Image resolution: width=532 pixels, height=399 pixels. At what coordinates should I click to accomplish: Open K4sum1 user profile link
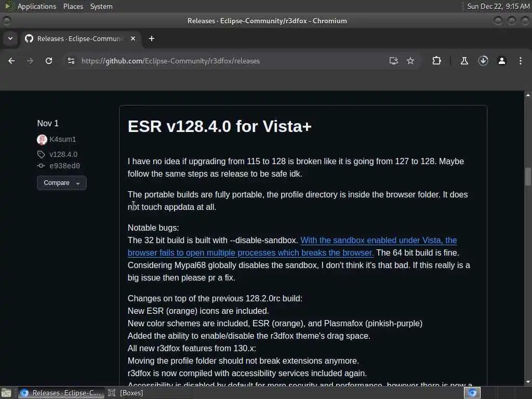[x=63, y=139]
